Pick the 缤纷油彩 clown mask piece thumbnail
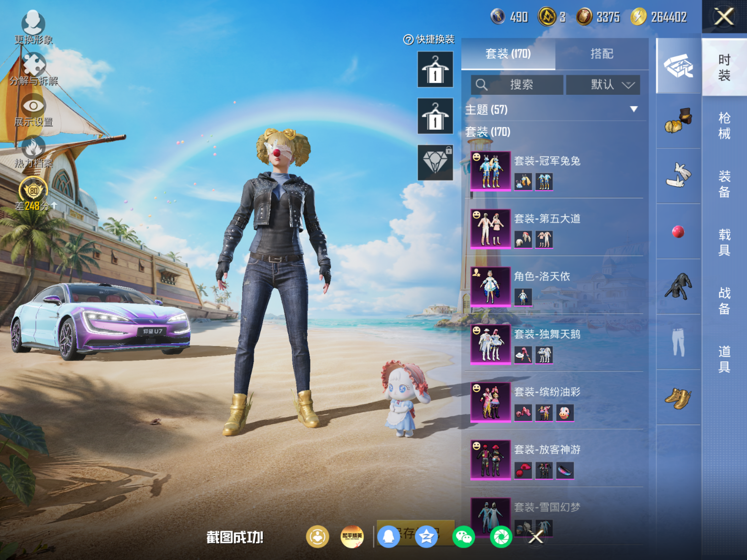Screen dimensions: 747x560 [565, 413]
